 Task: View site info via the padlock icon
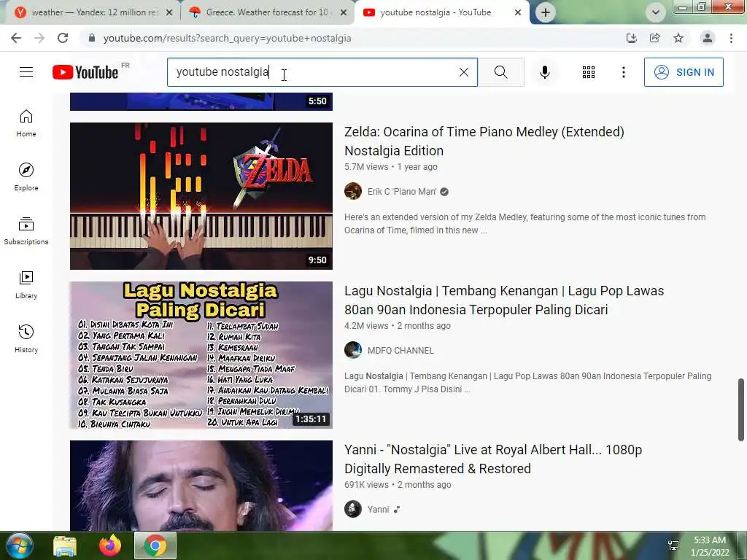click(92, 38)
